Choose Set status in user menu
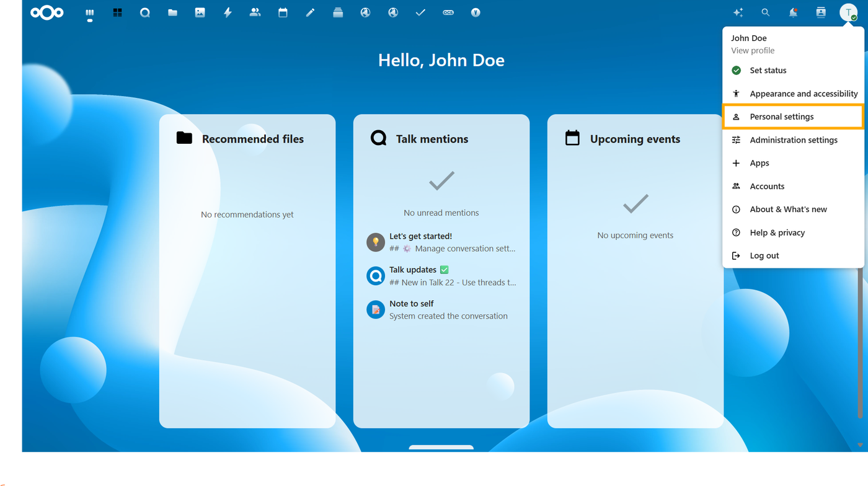 [793, 70]
